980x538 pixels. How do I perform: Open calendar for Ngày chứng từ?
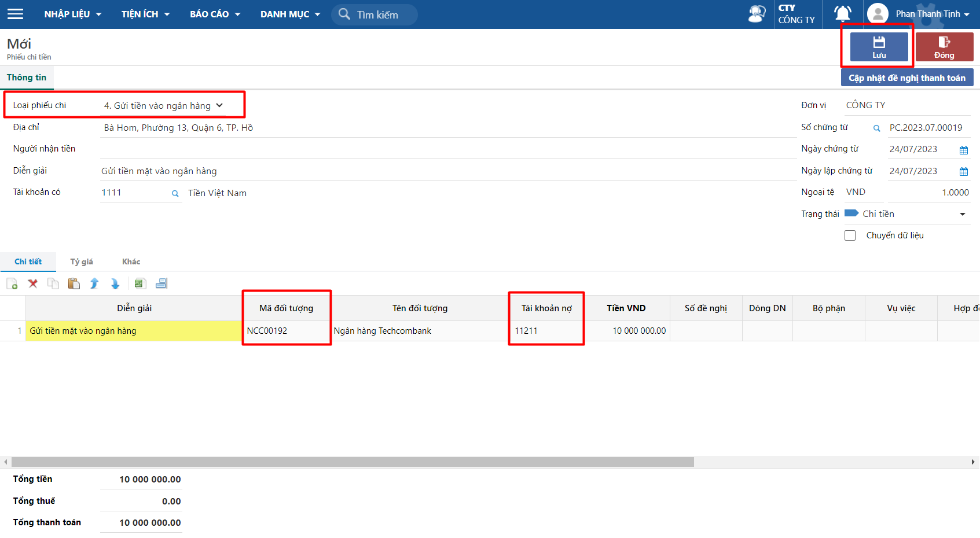pos(964,150)
